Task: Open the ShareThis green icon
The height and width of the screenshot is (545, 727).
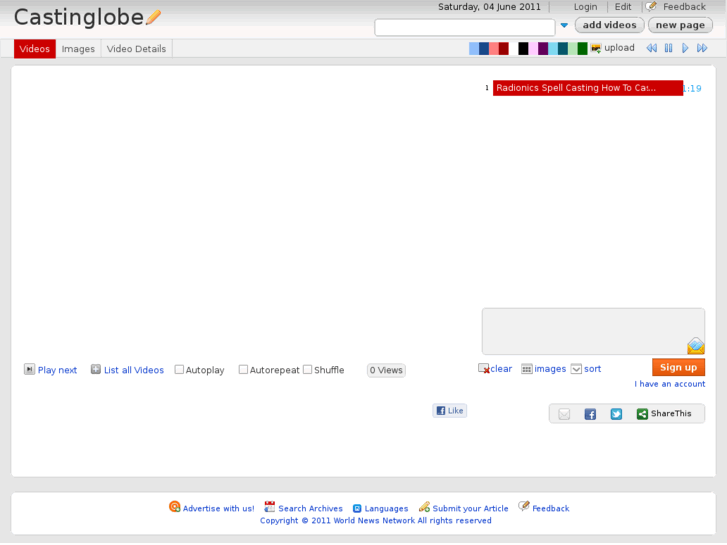Action: (x=642, y=414)
